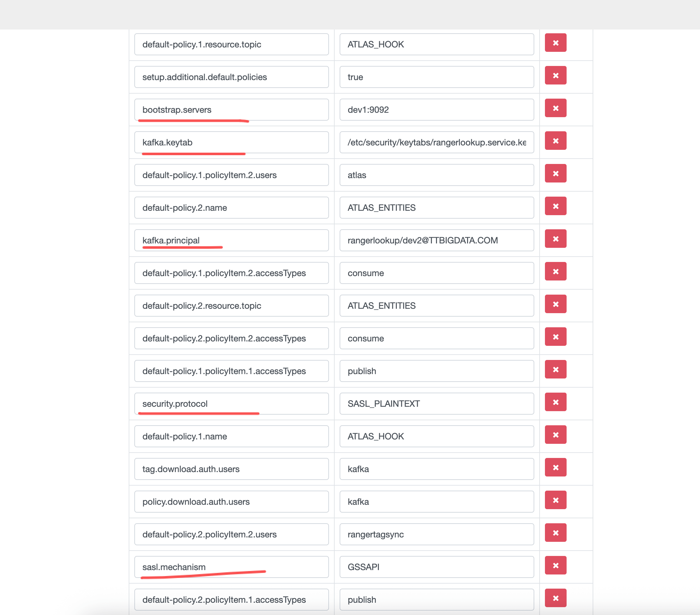700x615 pixels.
Task: Delete the default-policy.1.resource.topic row
Action: tap(555, 43)
